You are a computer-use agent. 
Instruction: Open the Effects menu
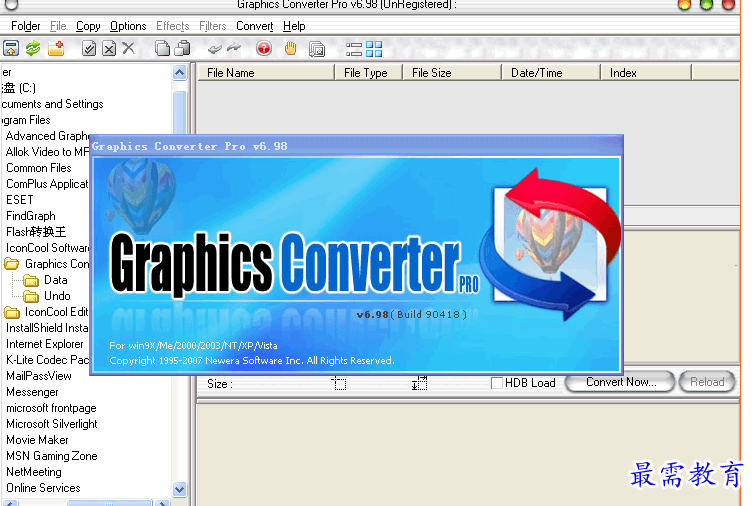tap(173, 26)
